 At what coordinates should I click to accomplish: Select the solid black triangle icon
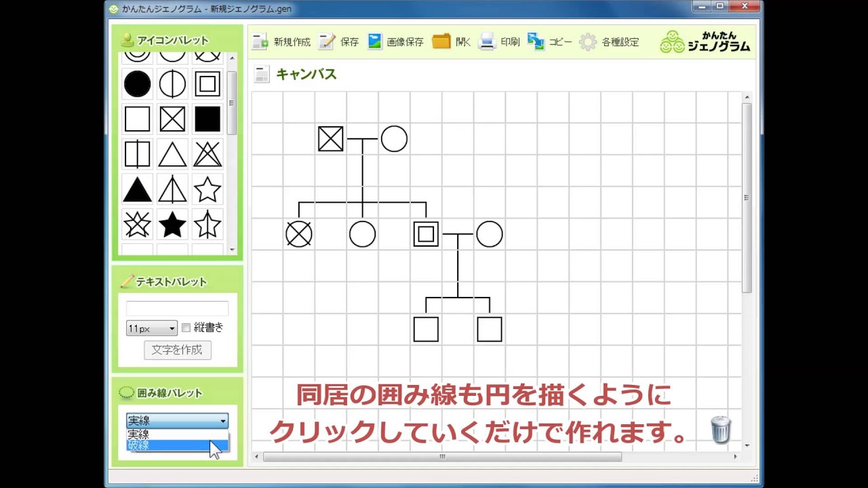[x=137, y=190]
